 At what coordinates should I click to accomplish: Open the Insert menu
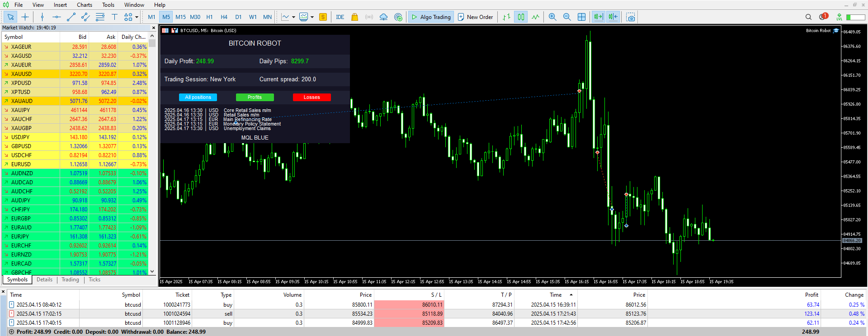(x=60, y=5)
